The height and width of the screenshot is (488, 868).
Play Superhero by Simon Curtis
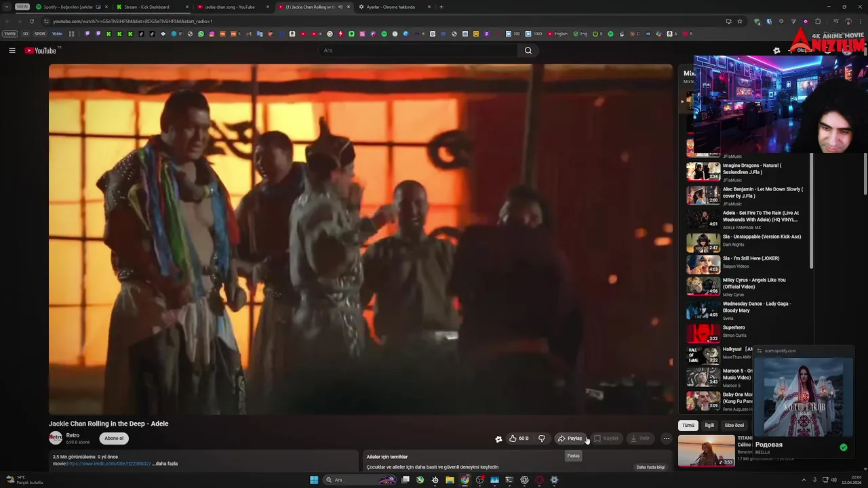coord(745,333)
